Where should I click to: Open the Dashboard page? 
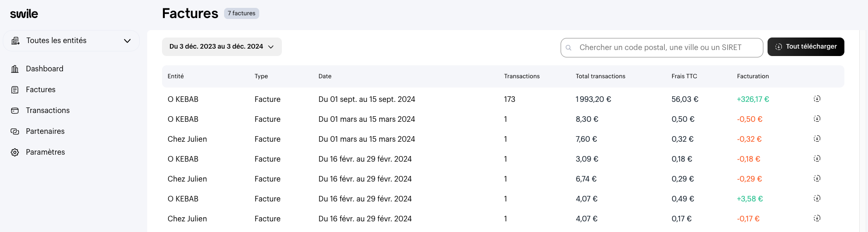point(44,69)
